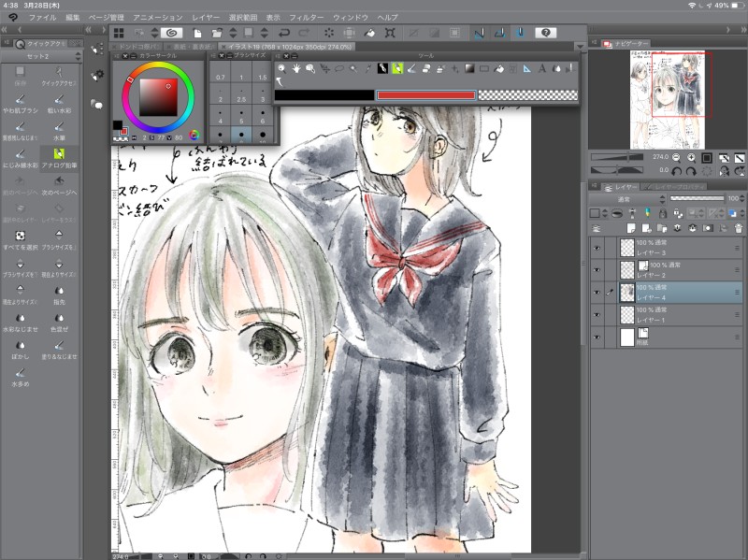This screenshot has width=748, height=560.
Task: Select black main color bar in tool palette
Action: (324, 95)
